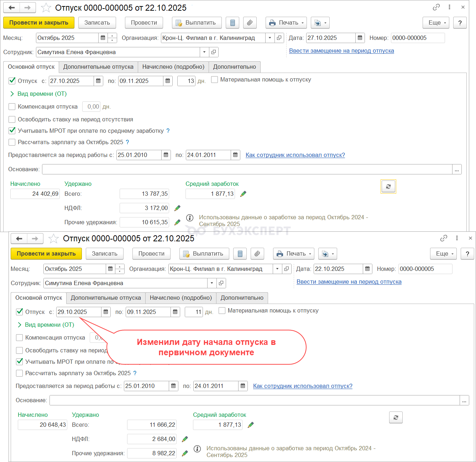Open Начислено (подробно) tab in the lower window

tap(181, 298)
